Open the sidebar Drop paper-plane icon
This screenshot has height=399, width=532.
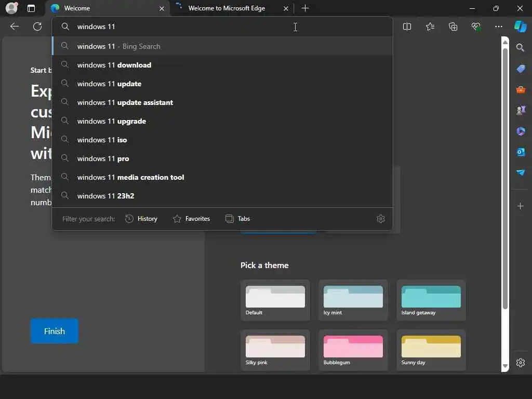coord(521,172)
